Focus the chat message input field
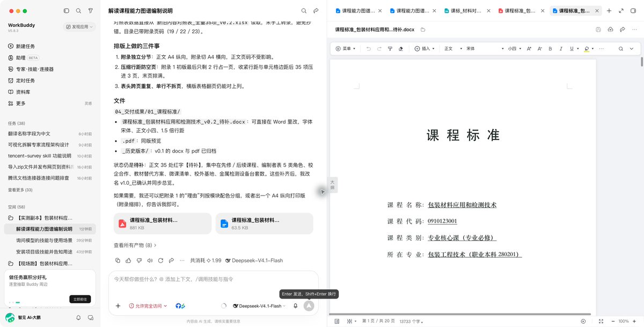 coord(213,279)
